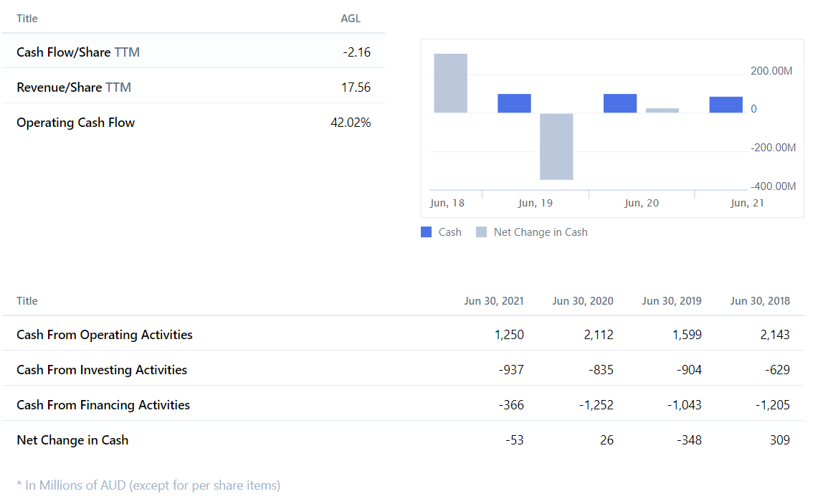Click the -1,043 financing value for 2019
This screenshot has width=823, height=504.
pos(685,405)
